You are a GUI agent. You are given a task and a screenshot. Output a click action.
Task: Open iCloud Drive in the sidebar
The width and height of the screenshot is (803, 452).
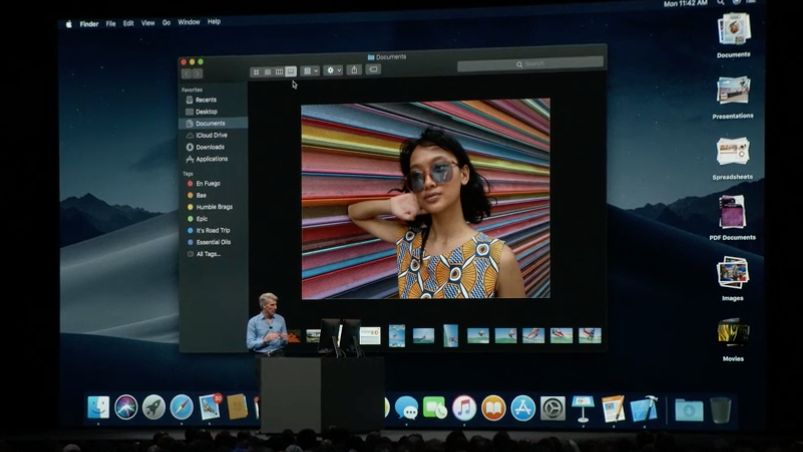(x=206, y=135)
